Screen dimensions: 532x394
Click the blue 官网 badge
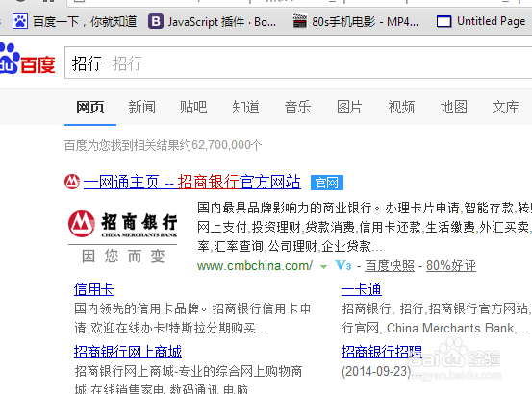click(327, 183)
